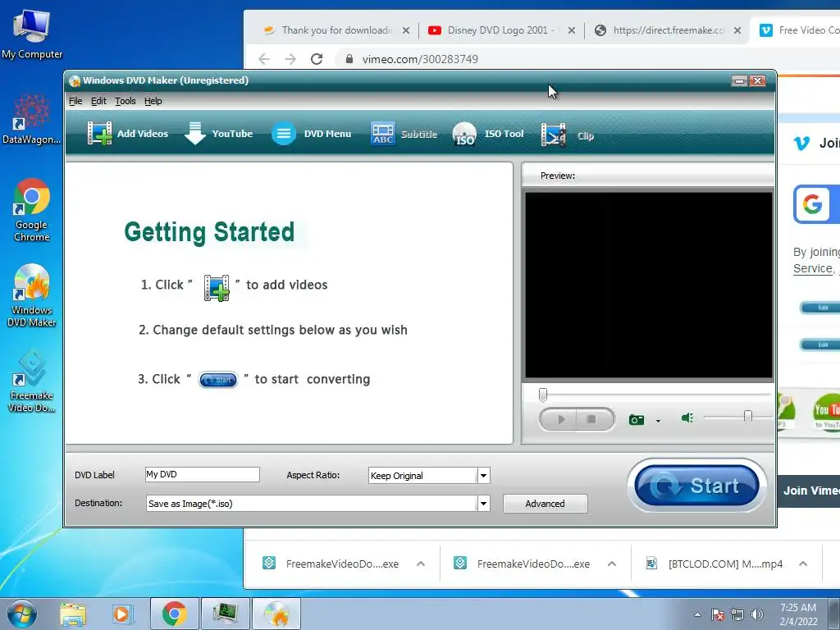Viewport: 840px width, 630px height.
Task: Mute the preview volume speaker icon
Action: [687, 418]
